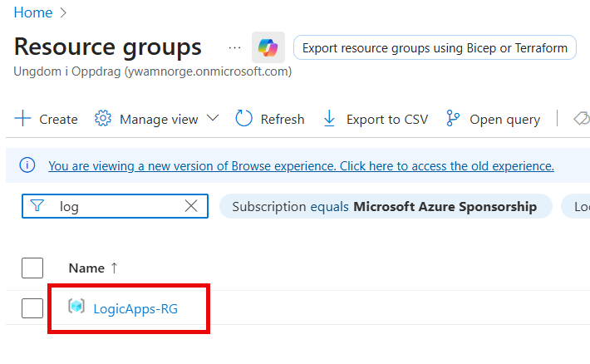Click the Export to CSV download icon
Viewport: 590px width, 364px height.
coord(329,119)
